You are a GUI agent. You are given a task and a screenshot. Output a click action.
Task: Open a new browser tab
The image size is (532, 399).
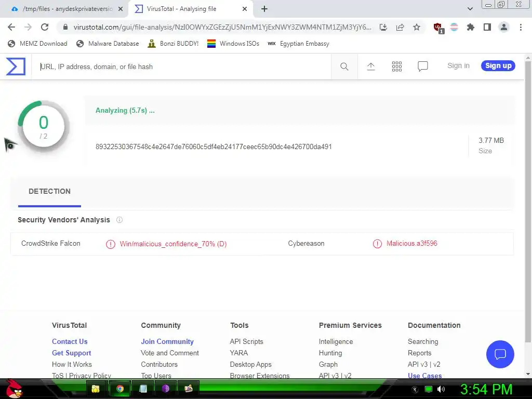click(x=264, y=9)
